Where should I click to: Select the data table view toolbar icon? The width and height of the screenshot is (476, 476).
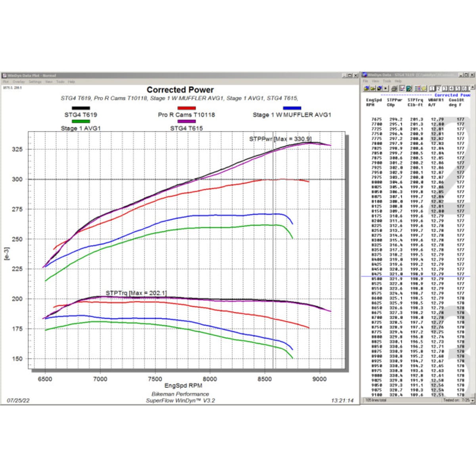coord(417,88)
